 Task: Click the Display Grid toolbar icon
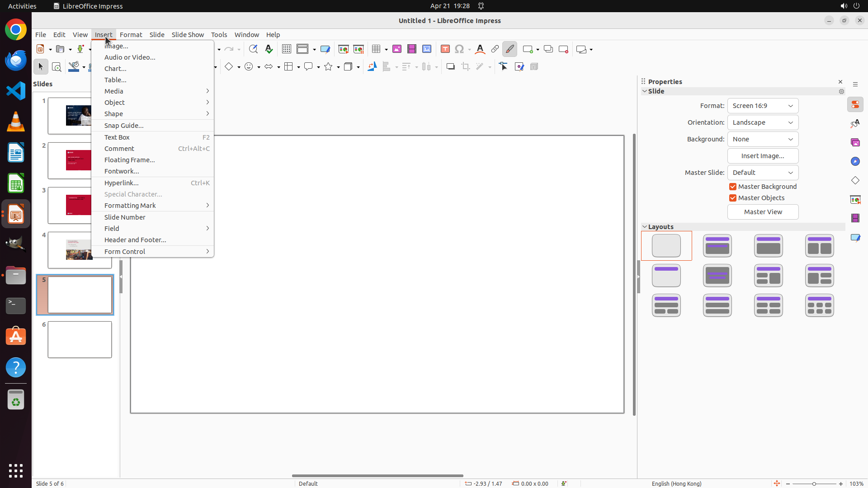(287, 49)
